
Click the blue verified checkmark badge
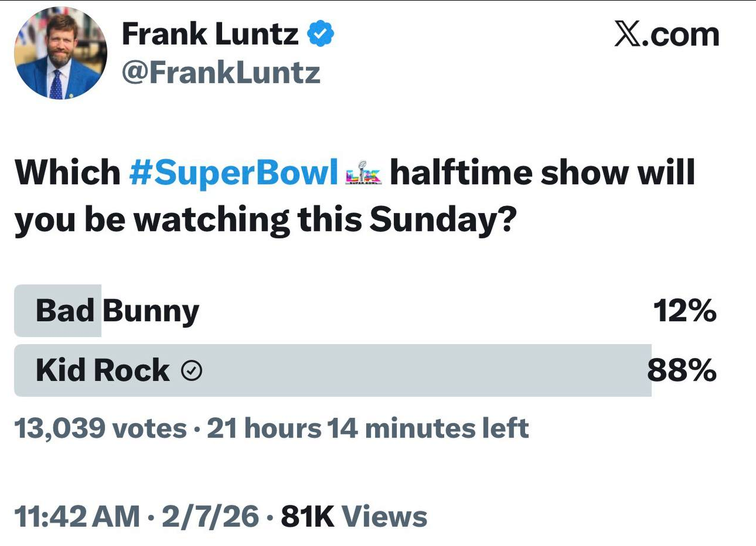pyautogui.click(x=322, y=35)
